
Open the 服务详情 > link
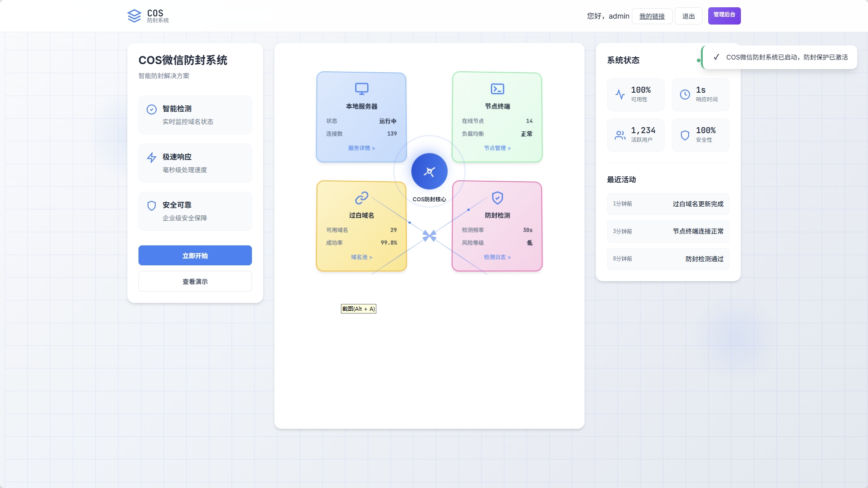pos(361,148)
